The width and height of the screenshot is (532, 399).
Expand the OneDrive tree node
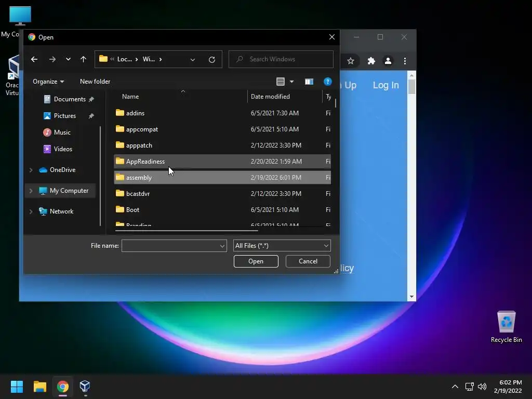(x=31, y=170)
